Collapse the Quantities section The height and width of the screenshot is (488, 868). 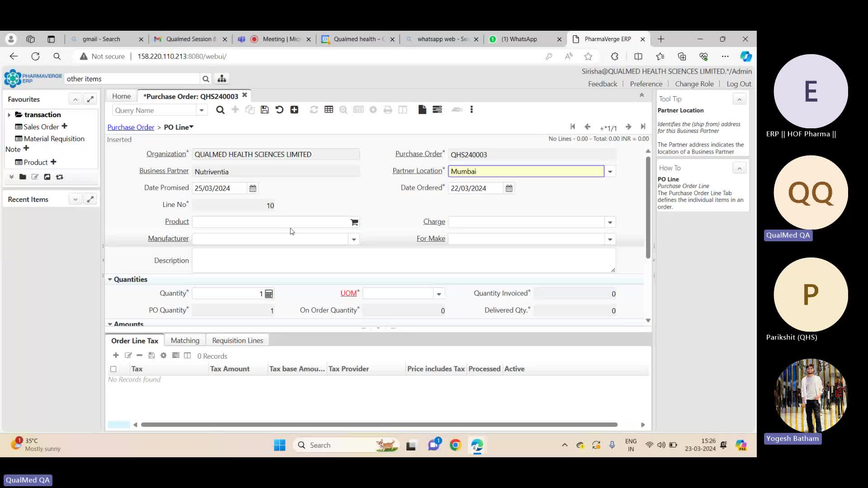pos(110,279)
